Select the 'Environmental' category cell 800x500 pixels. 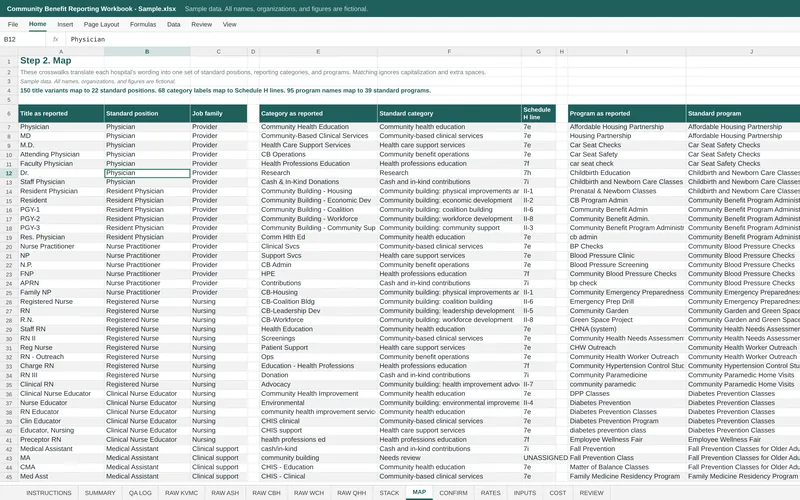point(318,403)
